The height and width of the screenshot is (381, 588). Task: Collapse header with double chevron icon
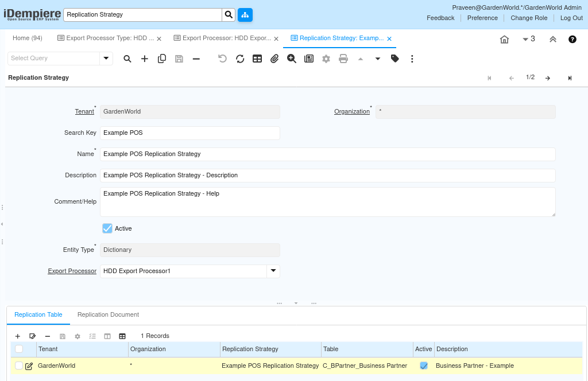(553, 40)
